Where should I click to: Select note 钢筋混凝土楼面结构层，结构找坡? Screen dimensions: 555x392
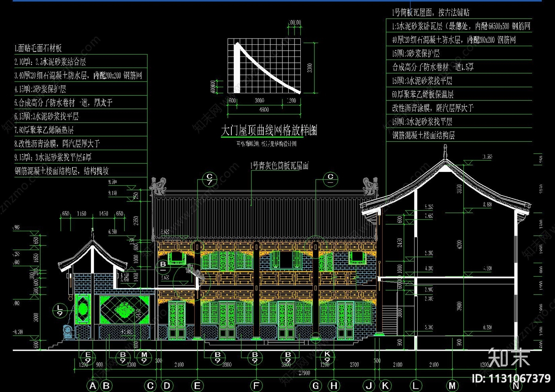62,171
